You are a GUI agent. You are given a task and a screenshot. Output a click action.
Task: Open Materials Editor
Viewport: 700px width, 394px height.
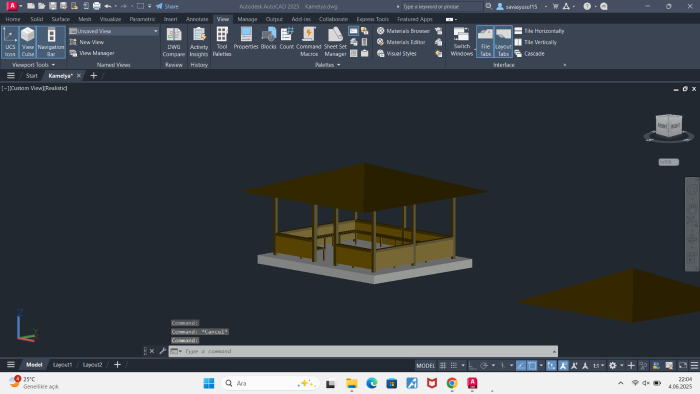tap(401, 42)
